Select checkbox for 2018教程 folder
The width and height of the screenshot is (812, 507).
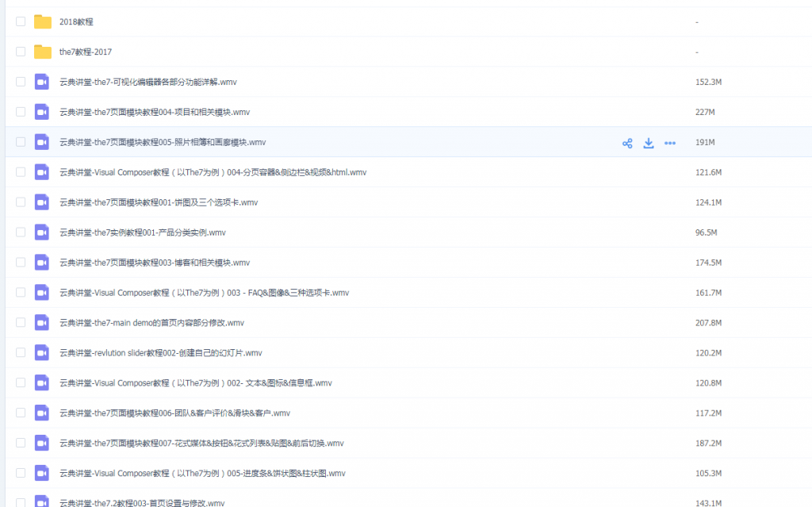click(21, 22)
